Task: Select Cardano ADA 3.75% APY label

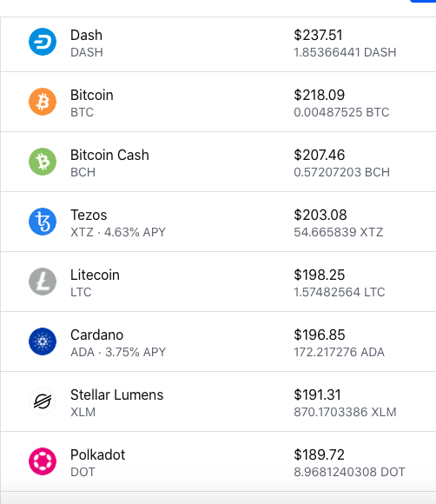Action: (x=118, y=352)
